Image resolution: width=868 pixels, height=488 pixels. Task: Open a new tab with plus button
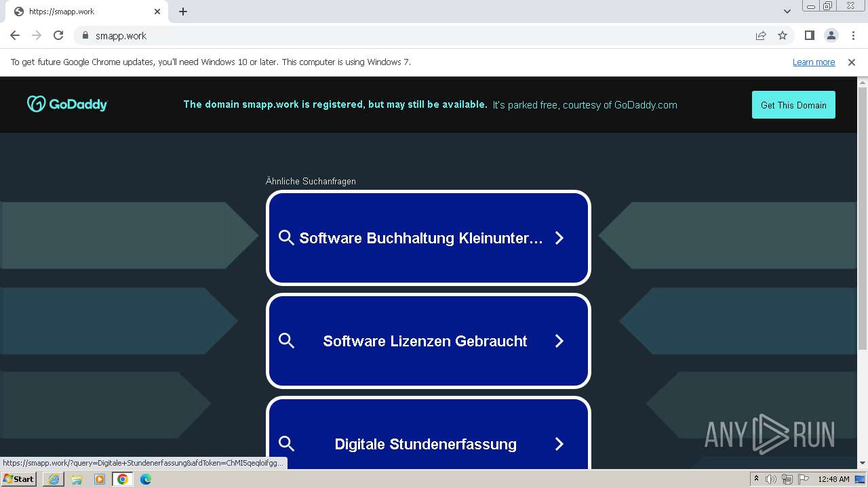[183, 12]
